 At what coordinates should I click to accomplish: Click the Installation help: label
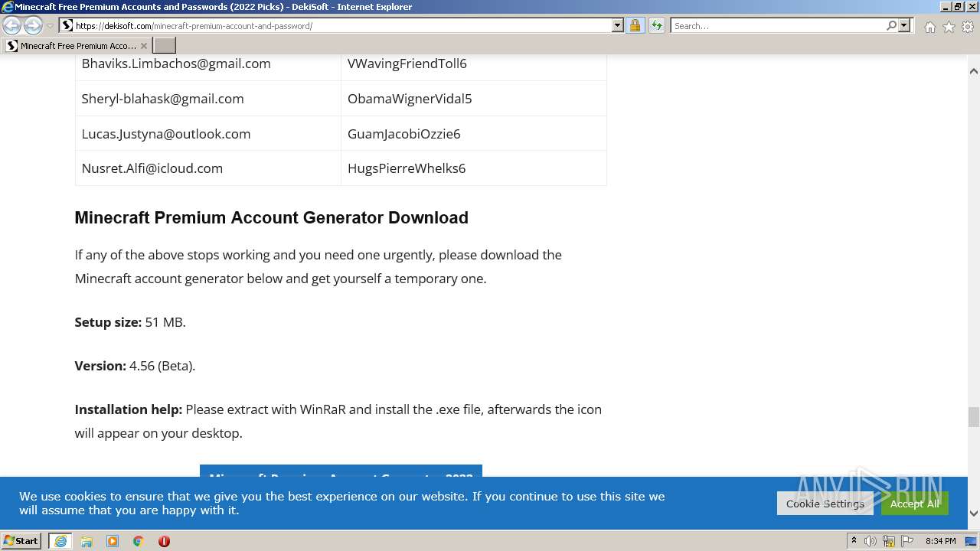pos(128,409)
